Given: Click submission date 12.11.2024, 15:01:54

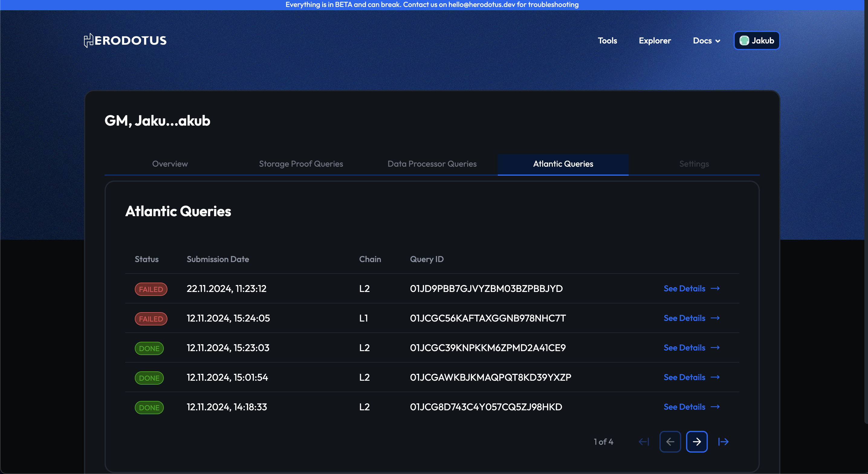Looking at the screenshot, I should point(228,377).
